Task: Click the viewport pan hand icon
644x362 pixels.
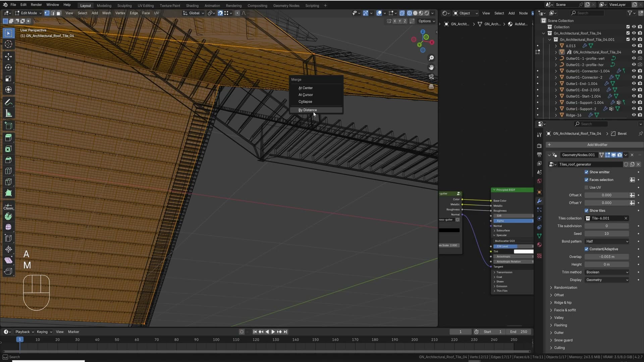Action: click(431, 67)
